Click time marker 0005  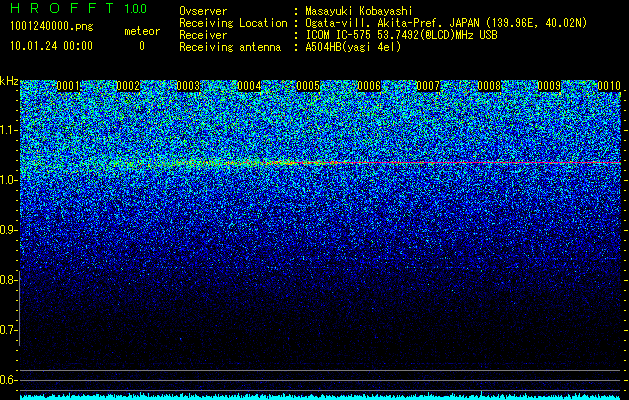308,86
